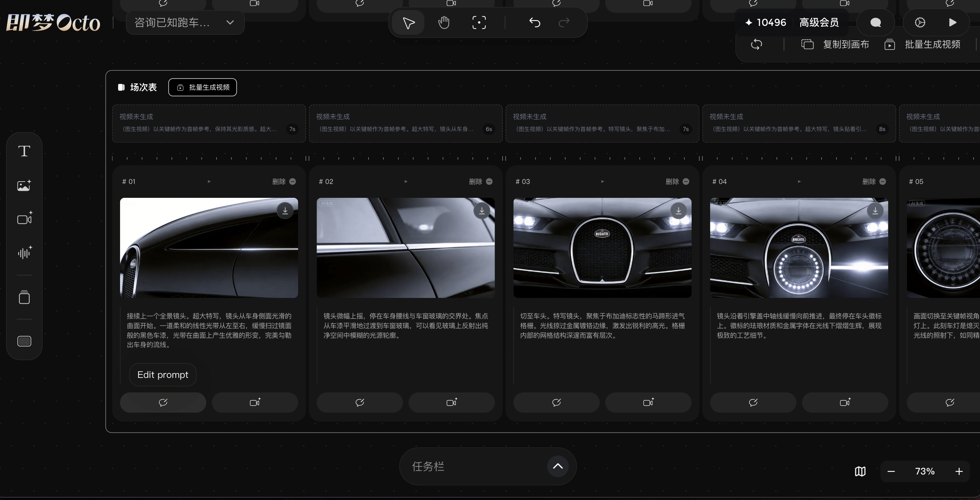
Task: Regenerate the image for scene 04
Action: click(x=753, y=403)
